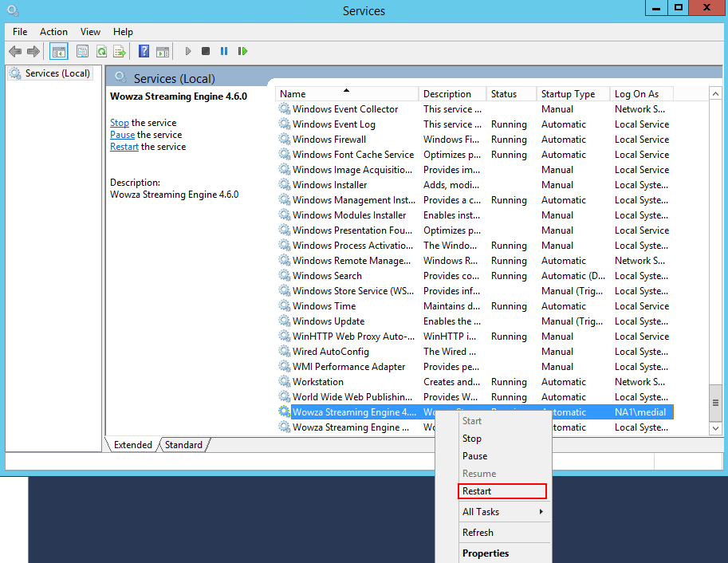Click the Stop the service link
The height and width of the screenshot is (563, 728).
(120, 123)
